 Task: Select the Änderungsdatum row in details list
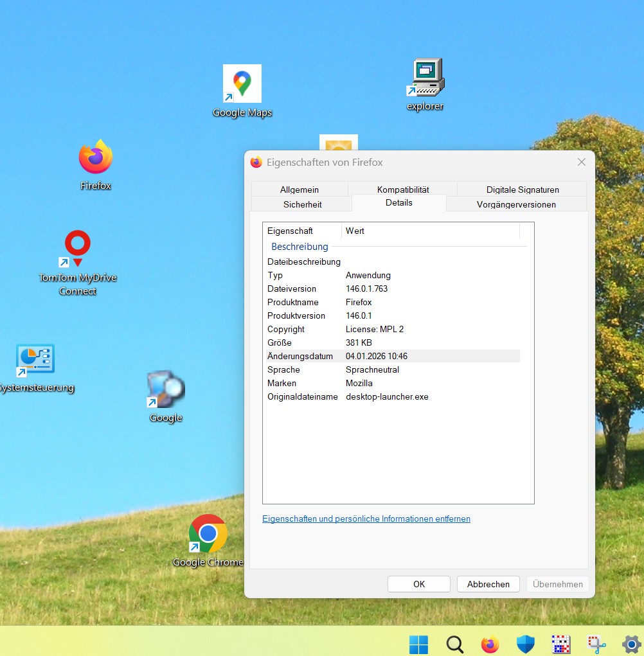tap(391, 356)
